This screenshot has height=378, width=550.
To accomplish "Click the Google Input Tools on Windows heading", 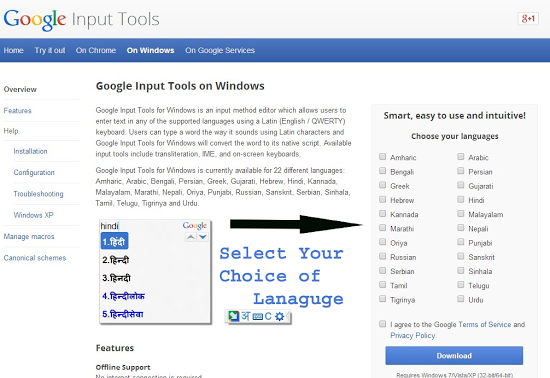I will [x=180, y=86].
